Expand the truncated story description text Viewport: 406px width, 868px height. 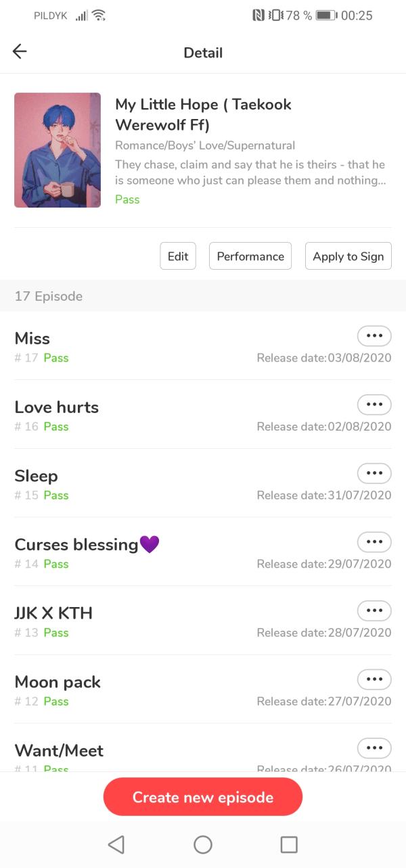tap(250, 172)
